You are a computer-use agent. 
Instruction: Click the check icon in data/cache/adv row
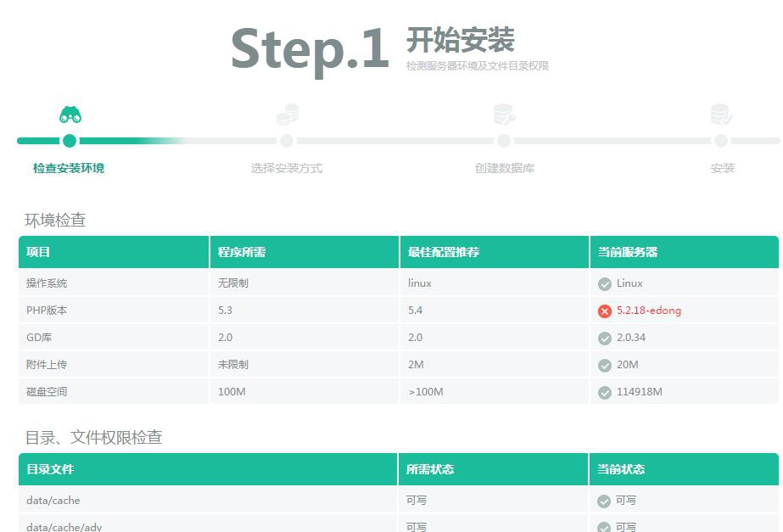coord(604,528)
